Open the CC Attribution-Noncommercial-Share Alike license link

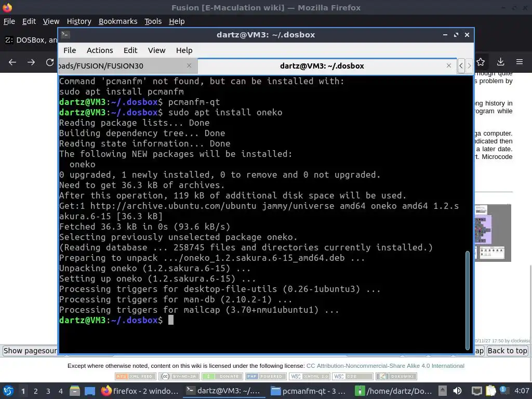(385, 366)
